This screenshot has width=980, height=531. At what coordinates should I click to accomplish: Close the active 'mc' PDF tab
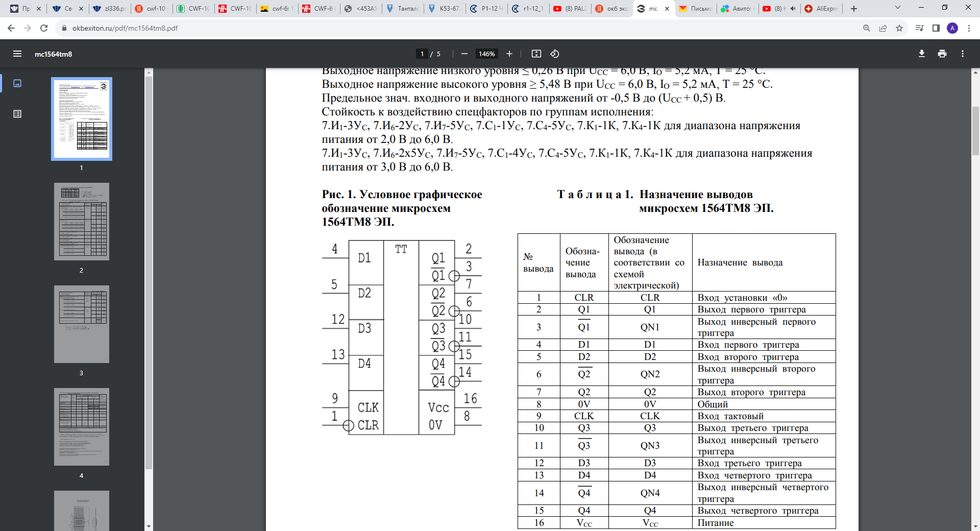667,9
